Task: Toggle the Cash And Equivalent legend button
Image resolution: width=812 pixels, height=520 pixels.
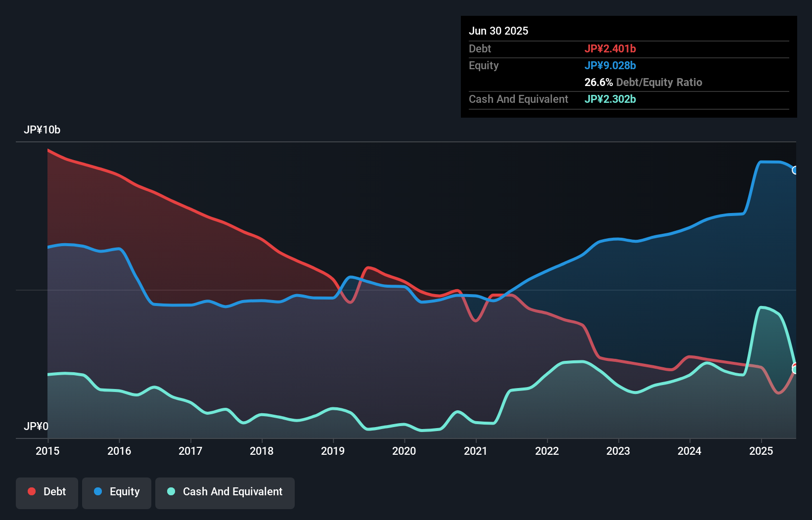Action: (x=225, y=493)
